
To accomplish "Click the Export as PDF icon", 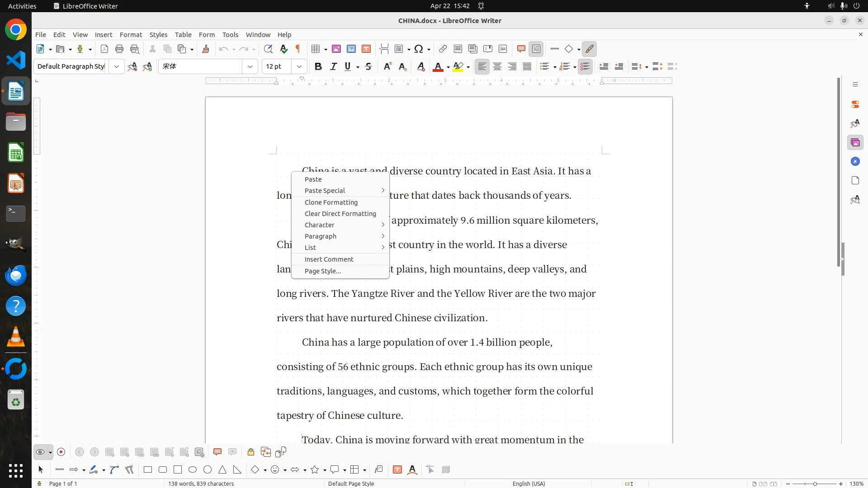I will tap(104, 49).
